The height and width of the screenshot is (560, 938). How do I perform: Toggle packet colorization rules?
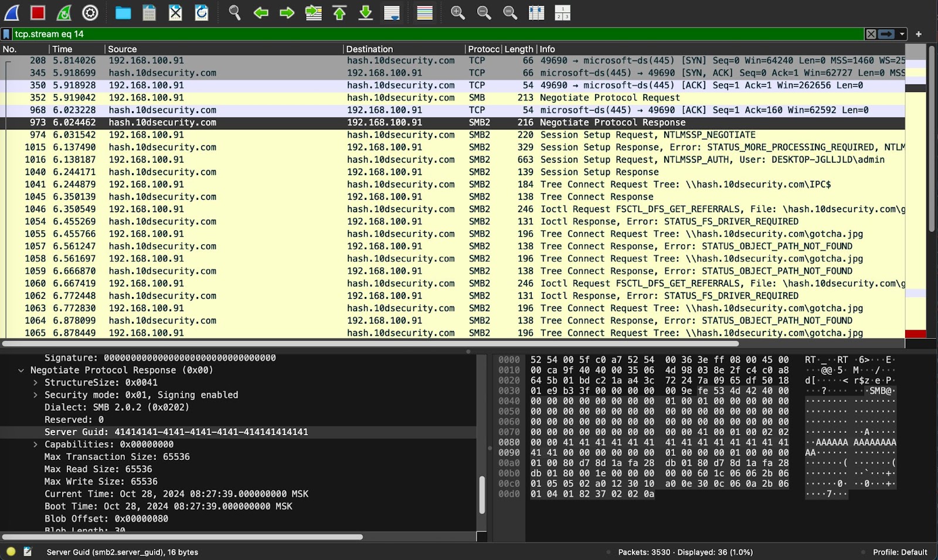[x=424, y=12]
